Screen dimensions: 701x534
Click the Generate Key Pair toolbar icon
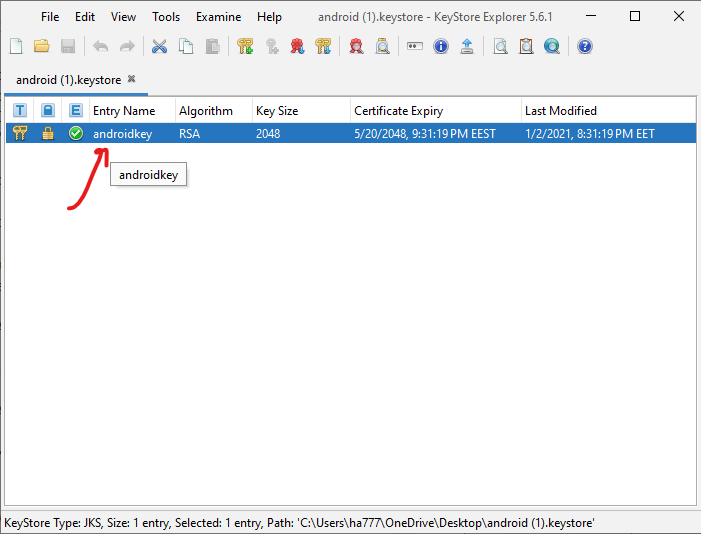point(246,46)
